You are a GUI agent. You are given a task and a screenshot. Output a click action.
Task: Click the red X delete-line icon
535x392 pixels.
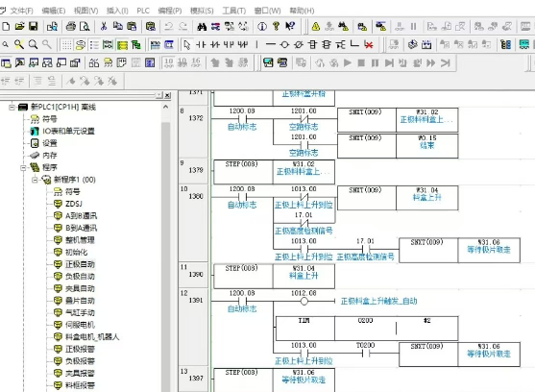[x=369, y=45]
